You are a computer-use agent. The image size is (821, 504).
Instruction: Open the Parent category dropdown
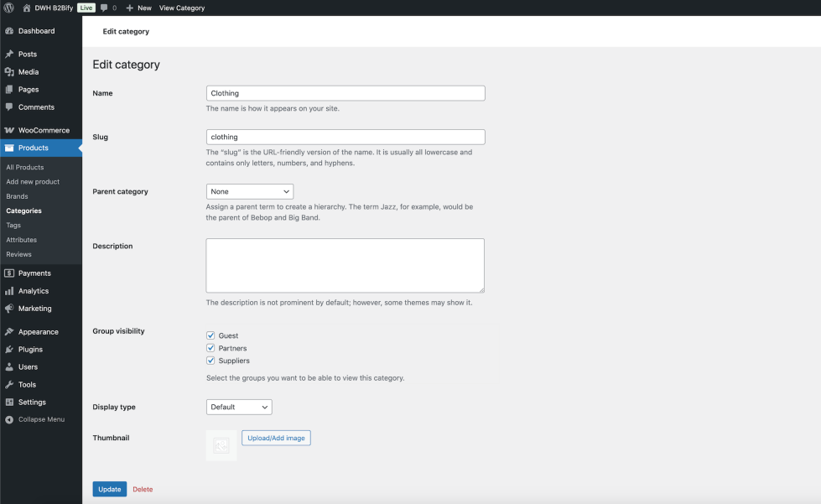click(249, 192)
